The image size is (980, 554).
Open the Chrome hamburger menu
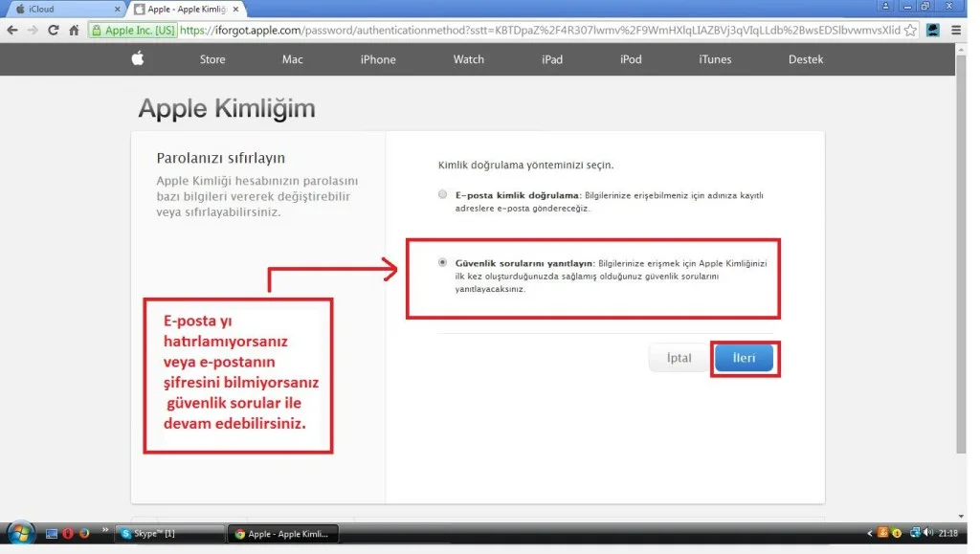pos(956,30)
